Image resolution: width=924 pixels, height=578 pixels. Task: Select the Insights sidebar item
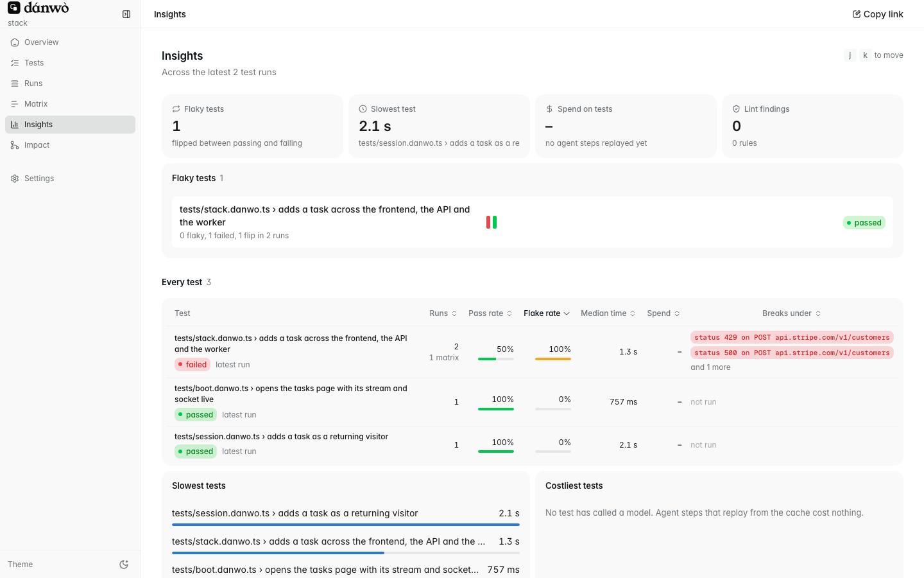coord(70,125)
